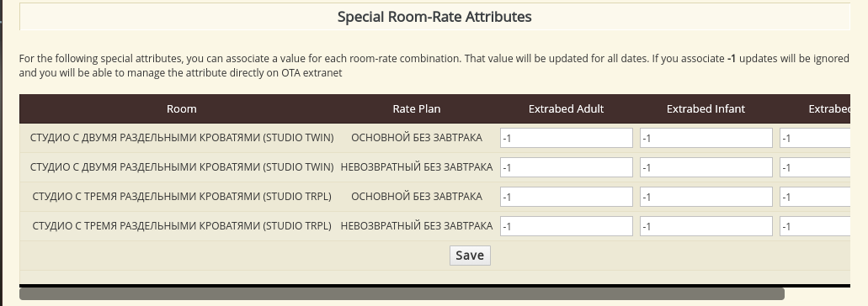Viewport: 868px width, 306px height.
Task: Focus Extrabed Infant field for STUDIO TRPL ОСНОВНОЙ row
Action: point(706,197)
